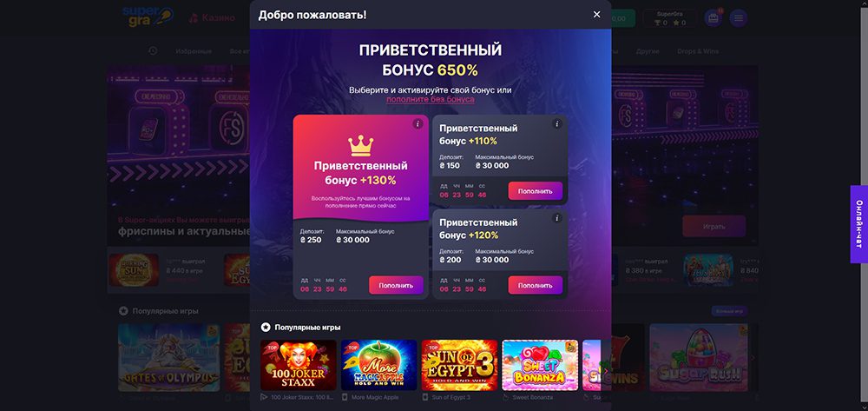This screenshot has height=411, width=868.
Task: Click Пополнить on the +130% bonus
Action: (396, 285)
